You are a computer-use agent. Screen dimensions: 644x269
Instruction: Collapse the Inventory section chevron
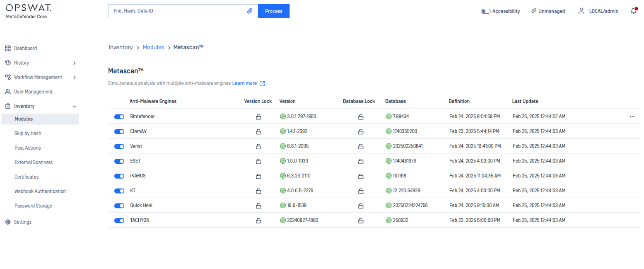click(75, 107)
